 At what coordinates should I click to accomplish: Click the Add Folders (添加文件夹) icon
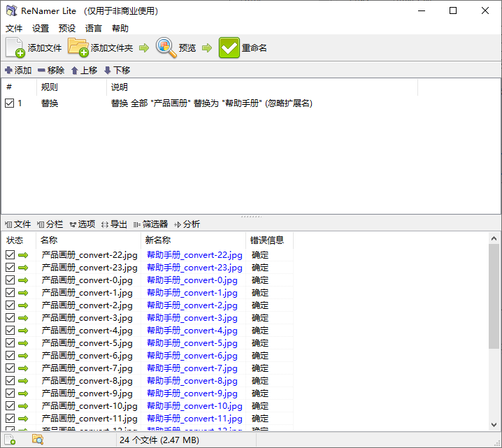point(78,48)
